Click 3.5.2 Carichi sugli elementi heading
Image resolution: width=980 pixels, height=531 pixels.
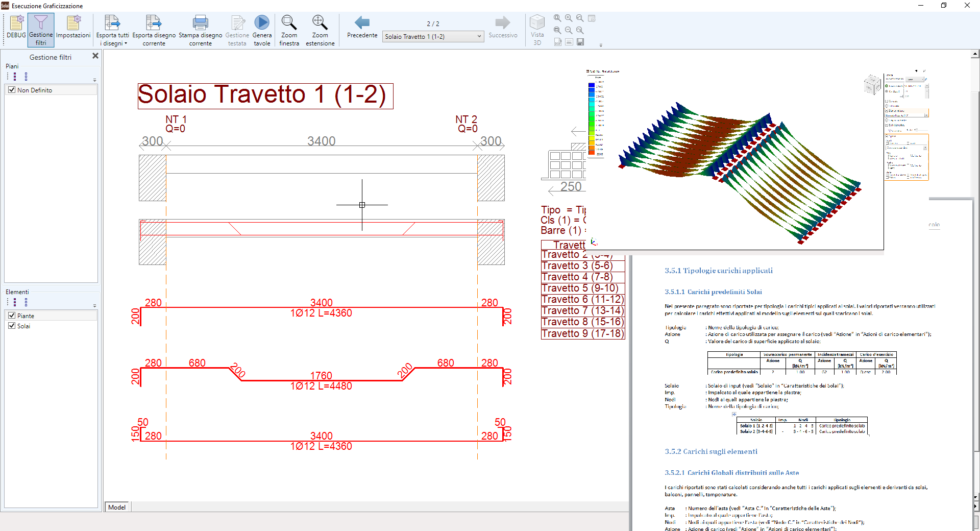pos(710,451)
